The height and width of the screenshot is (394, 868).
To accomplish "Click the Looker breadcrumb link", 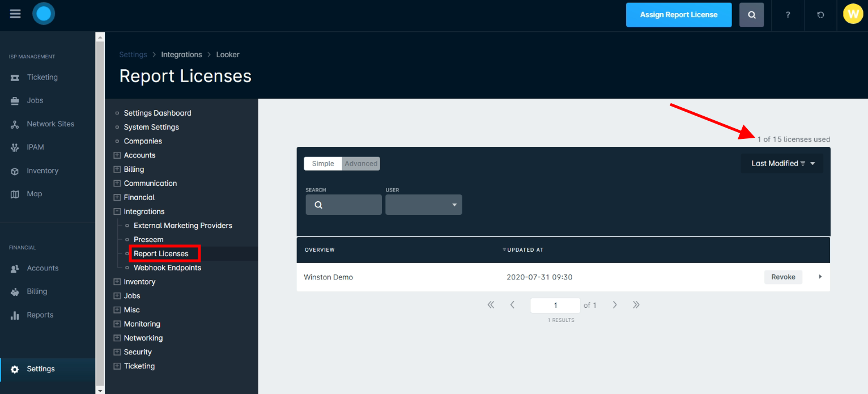I will [228, 54].
